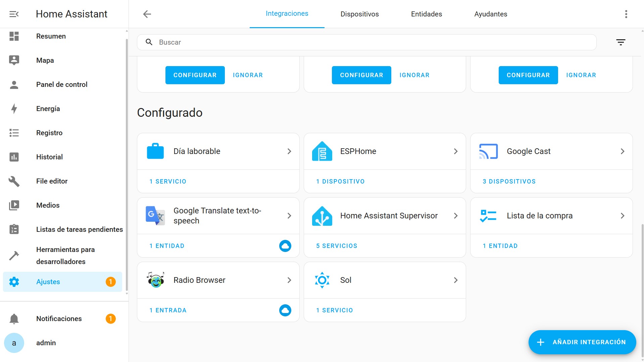644x362 pixels.
Task: Click the ESPHome integration logo
Action: tap(322, 151)
